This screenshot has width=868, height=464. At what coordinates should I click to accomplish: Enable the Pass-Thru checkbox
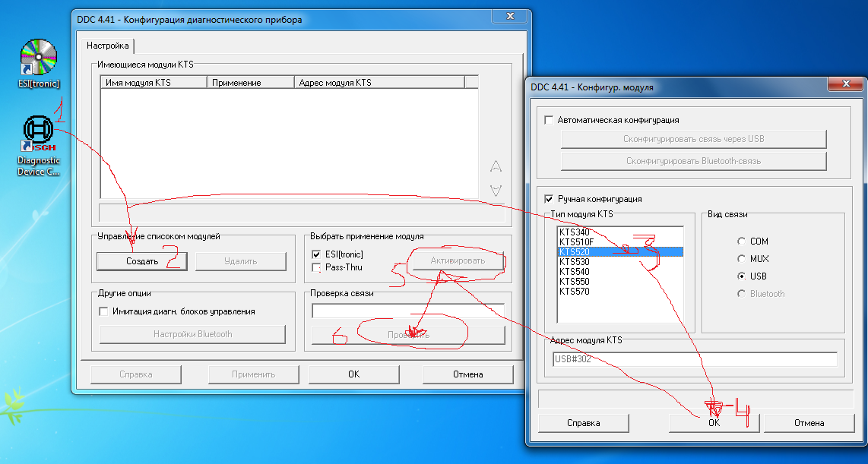pos(316,267)
